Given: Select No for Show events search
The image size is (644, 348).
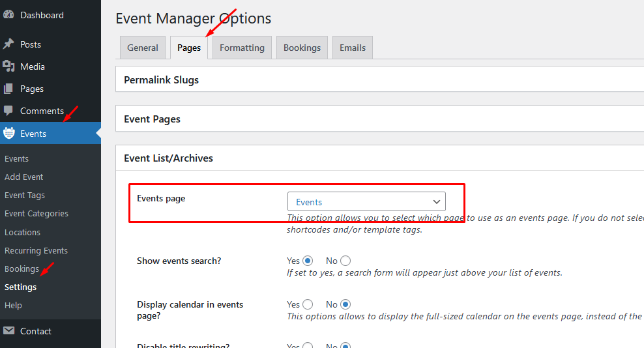Looking at the screenshot, I should pyautogui.click(x=345, y=261).
